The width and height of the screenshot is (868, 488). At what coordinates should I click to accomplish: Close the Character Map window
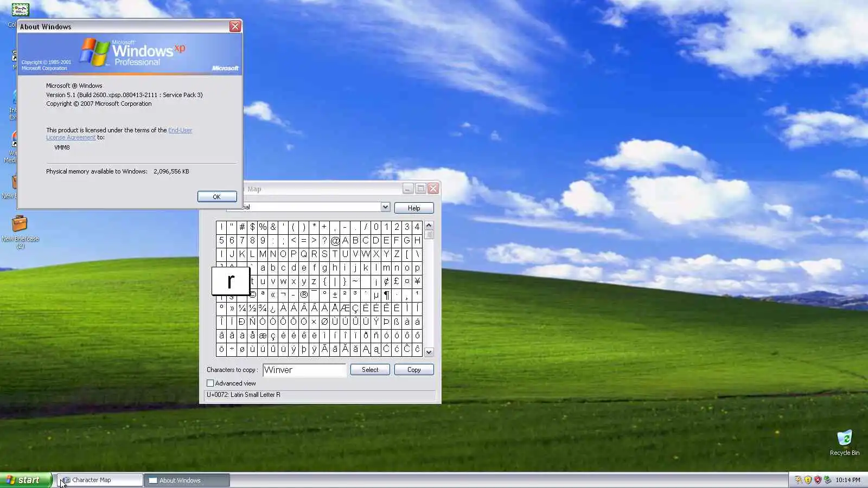click(x=433, y=188)
